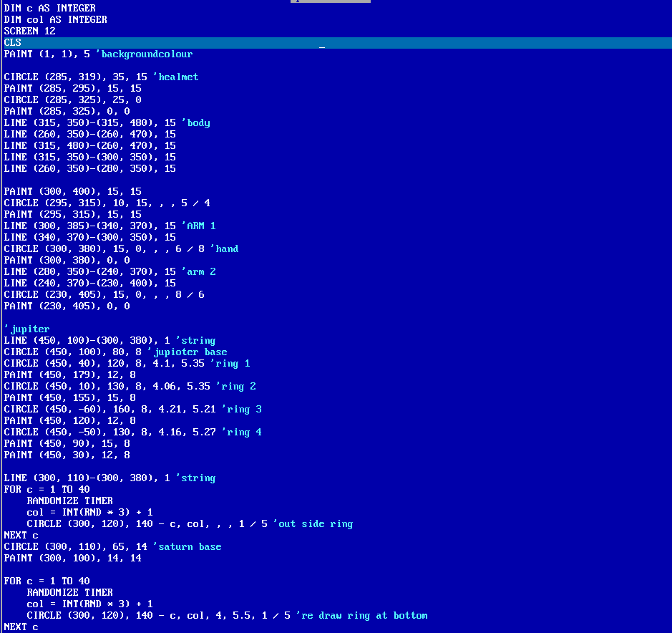The height and width of the screenshot is (633, 672).
Task: Click the FOR c = 1 TO 40 loop line
Action: pyautogui.click(x=48, y=489)
